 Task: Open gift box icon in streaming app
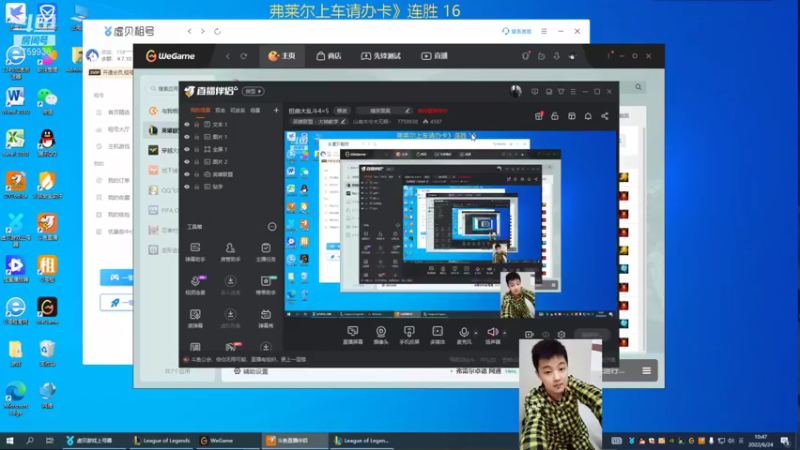tap(539, 116)
